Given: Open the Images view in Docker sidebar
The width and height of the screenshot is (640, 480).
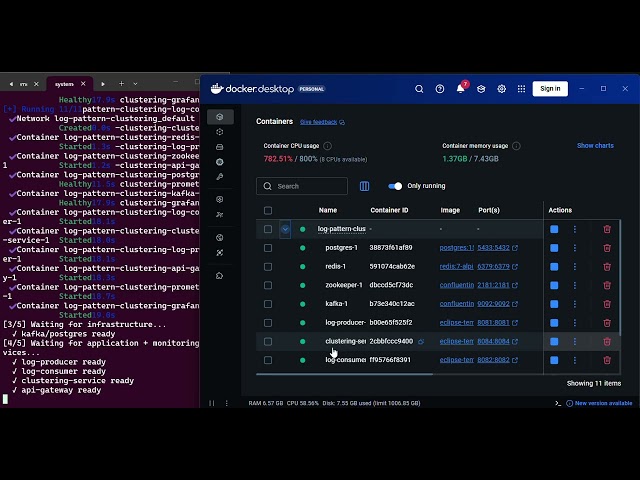Looking at the screenshot, I should point(220,132).
